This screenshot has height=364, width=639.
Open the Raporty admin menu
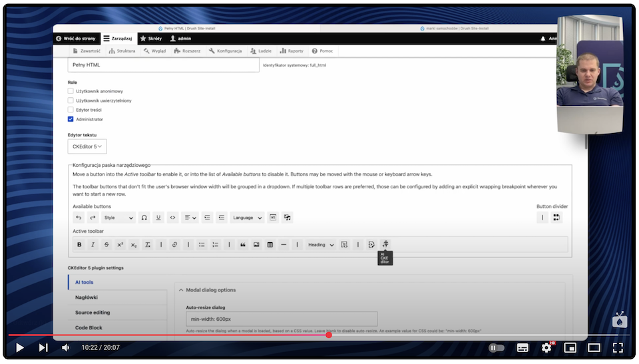(292, 51)
